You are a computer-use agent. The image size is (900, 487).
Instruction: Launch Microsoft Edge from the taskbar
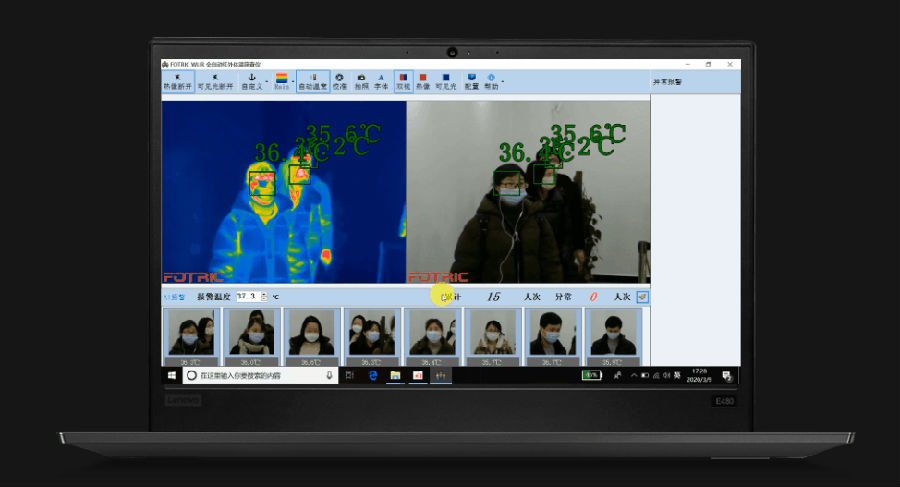pyautogui.click(x=373, y=376)
